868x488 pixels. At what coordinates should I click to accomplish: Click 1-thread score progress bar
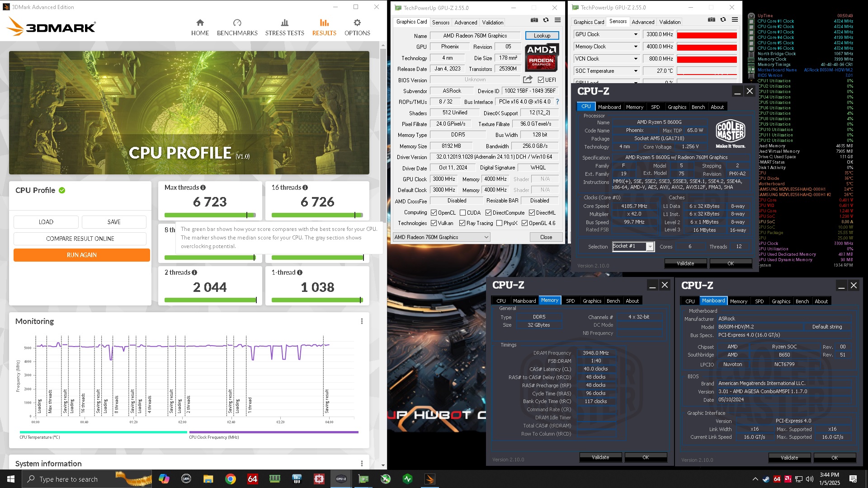pyautogui.click(x=317, y=300)
